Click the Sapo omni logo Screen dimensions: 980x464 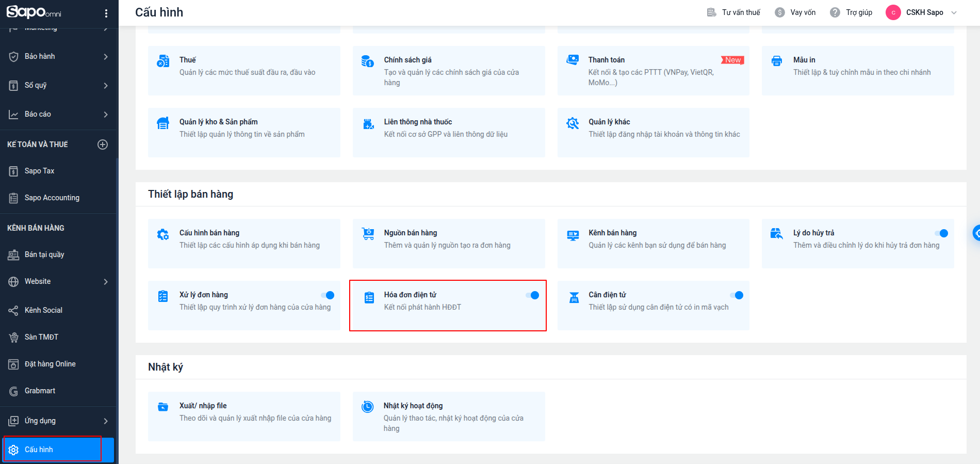(34, 11)
